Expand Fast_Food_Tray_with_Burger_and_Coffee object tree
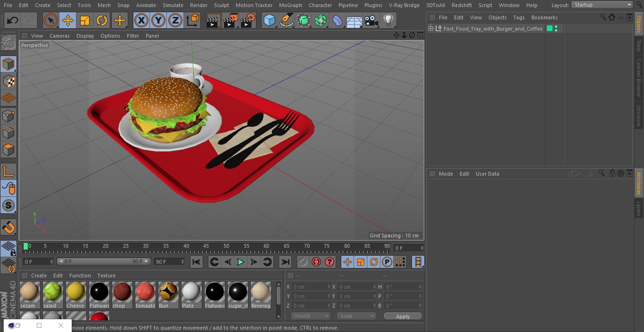The width and height of the screenshot is (644, 332). click(x=430, y=28)
